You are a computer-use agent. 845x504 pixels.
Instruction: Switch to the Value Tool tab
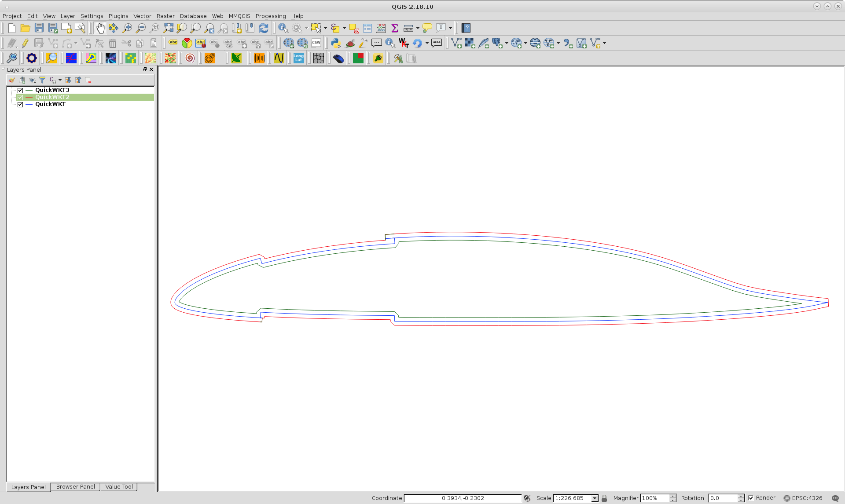coord(119,487)
